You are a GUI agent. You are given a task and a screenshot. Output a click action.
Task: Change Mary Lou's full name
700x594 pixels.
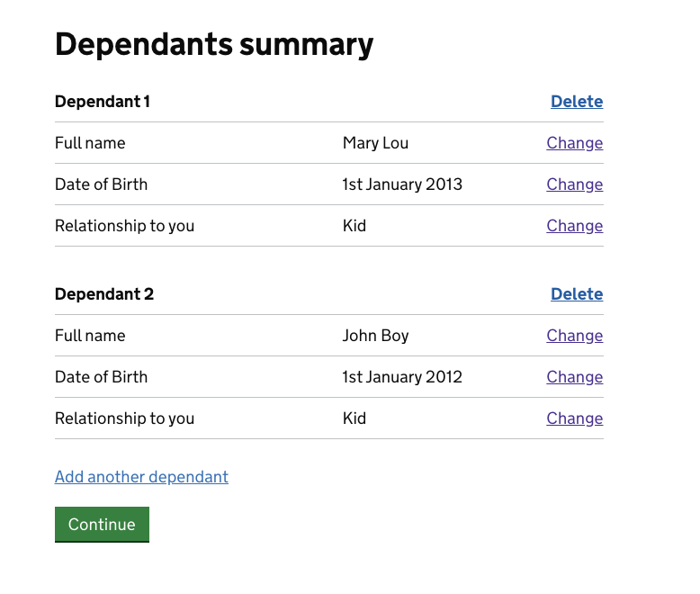coord(574,143)
